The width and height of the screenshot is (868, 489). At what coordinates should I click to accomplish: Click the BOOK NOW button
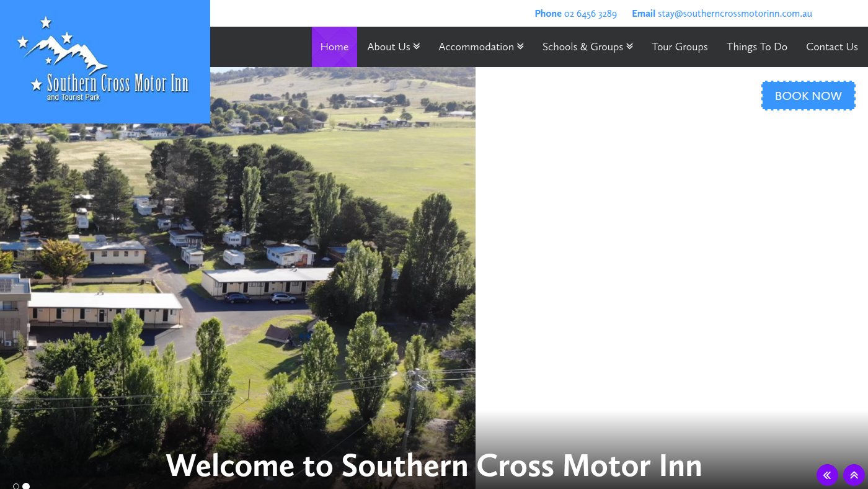click(808, 96)
